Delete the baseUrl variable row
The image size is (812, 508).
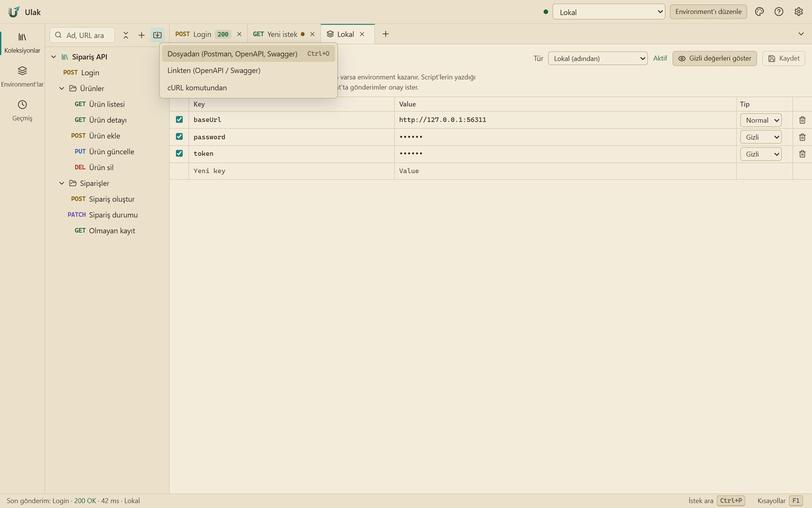pos(802,120)
